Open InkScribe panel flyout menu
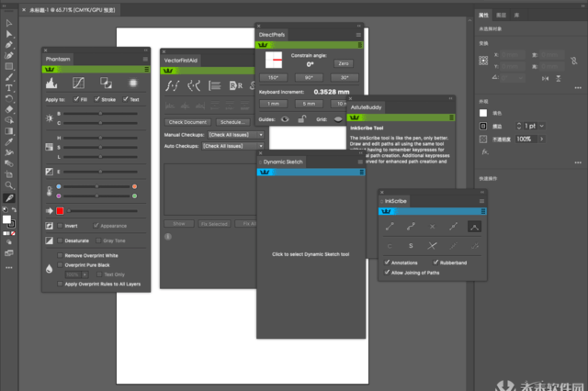 [481, 201]
